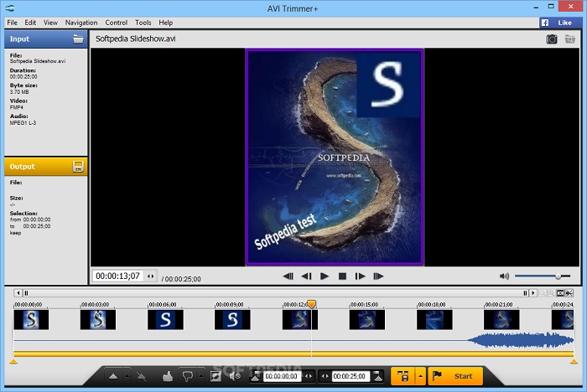Click the orange batch trim mode button
Image resolution: width=587 pixels, height=392 pixels.
coord(403,376)
